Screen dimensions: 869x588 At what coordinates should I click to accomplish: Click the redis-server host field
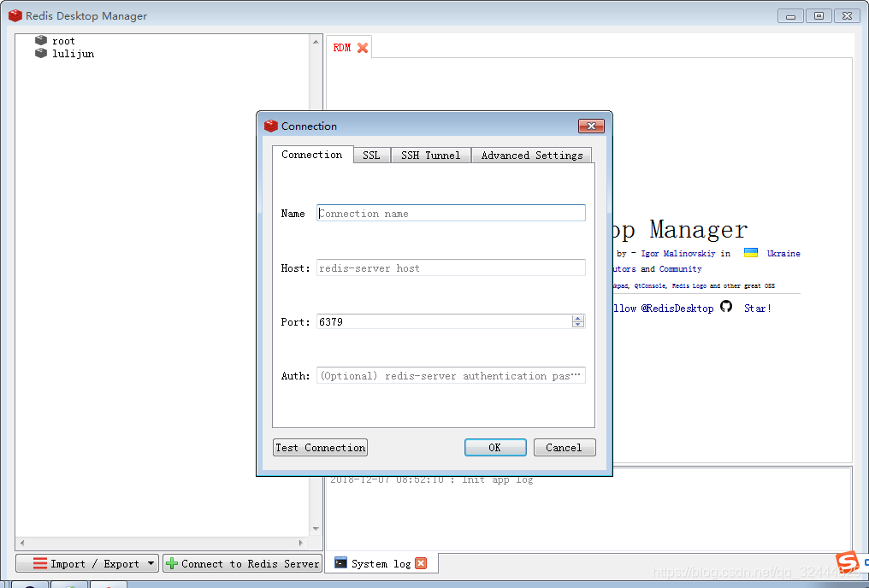click(x=451, y=268)
